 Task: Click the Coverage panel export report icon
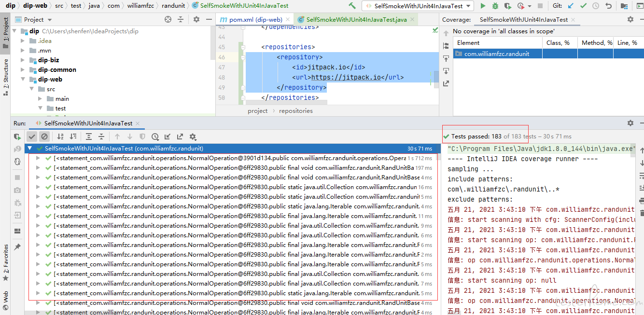point(446,83)
